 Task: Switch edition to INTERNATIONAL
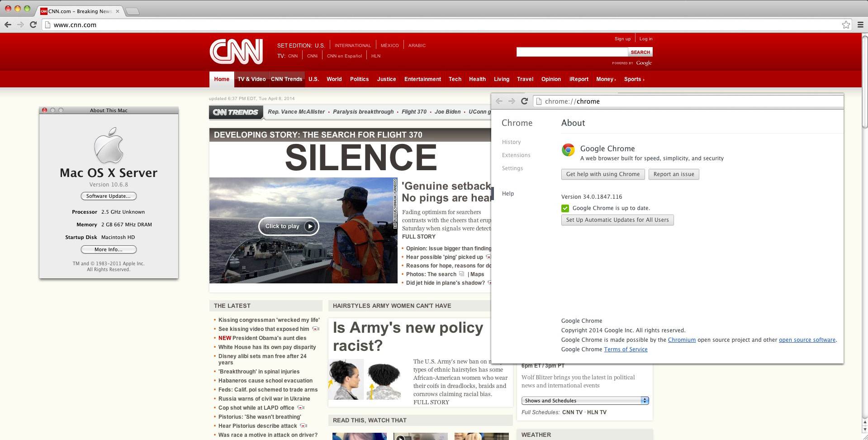pyautogui.click(x=353, y=46)
